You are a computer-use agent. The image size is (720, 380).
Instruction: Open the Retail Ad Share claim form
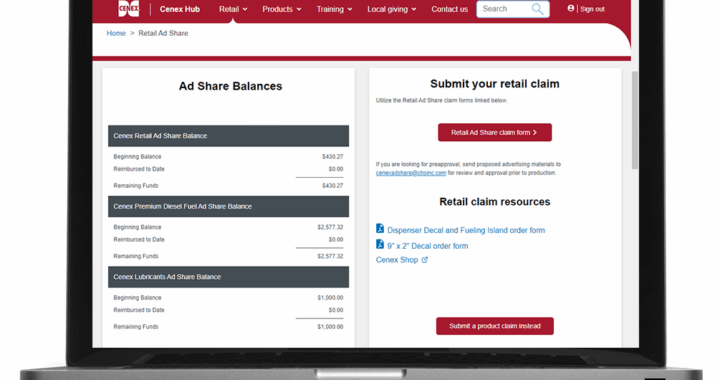(495, 132)
